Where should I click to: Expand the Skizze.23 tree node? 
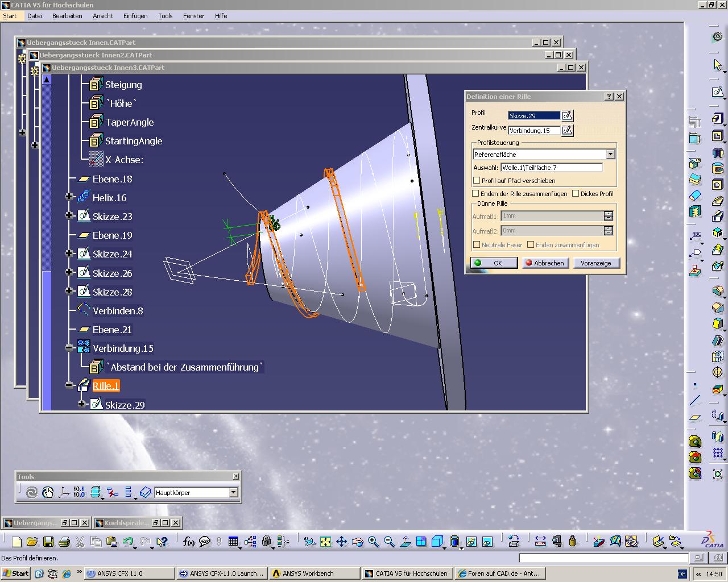69,216
